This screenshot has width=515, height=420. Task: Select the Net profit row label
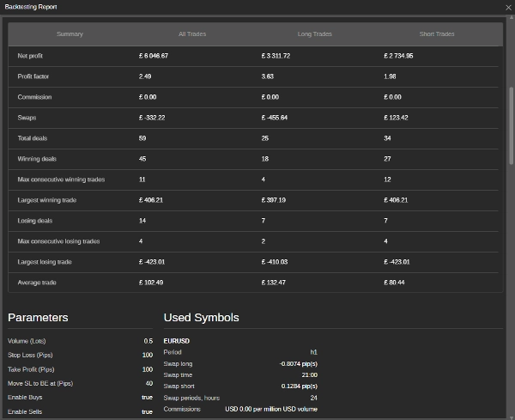point(33,56)
